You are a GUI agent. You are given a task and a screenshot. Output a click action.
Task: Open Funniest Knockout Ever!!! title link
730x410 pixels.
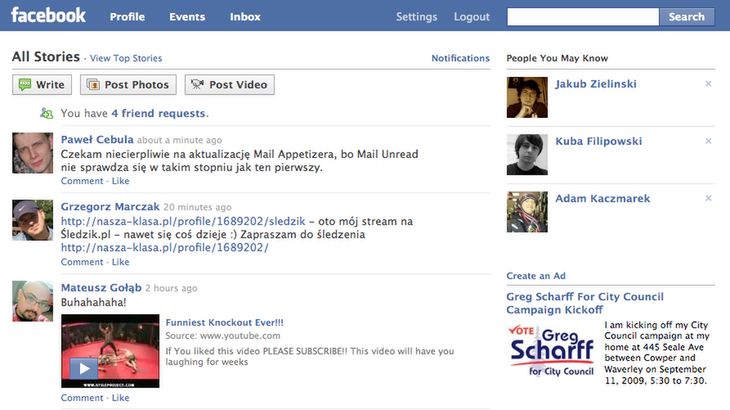point(224,323)
